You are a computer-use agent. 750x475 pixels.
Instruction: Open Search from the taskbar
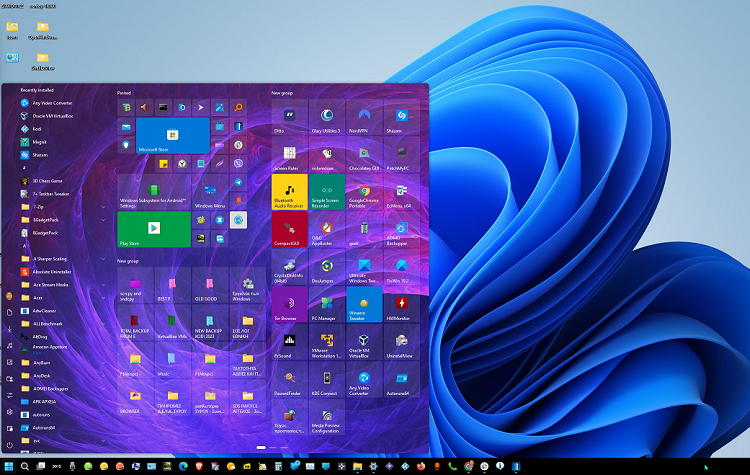25,466
